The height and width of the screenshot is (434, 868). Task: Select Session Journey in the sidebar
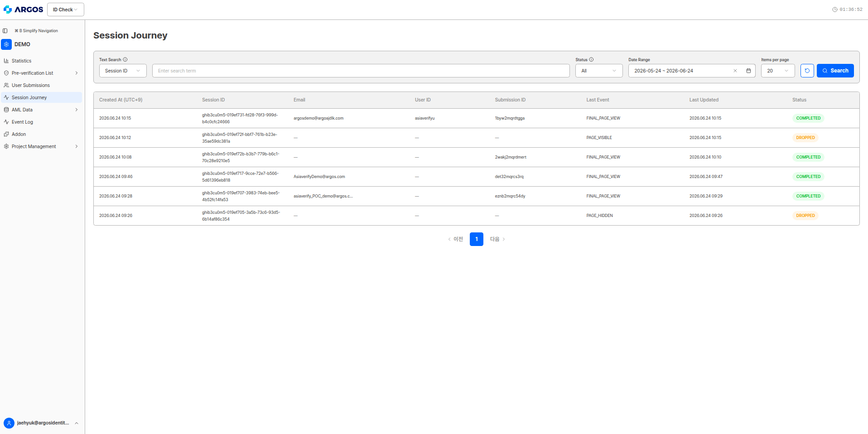41,97
